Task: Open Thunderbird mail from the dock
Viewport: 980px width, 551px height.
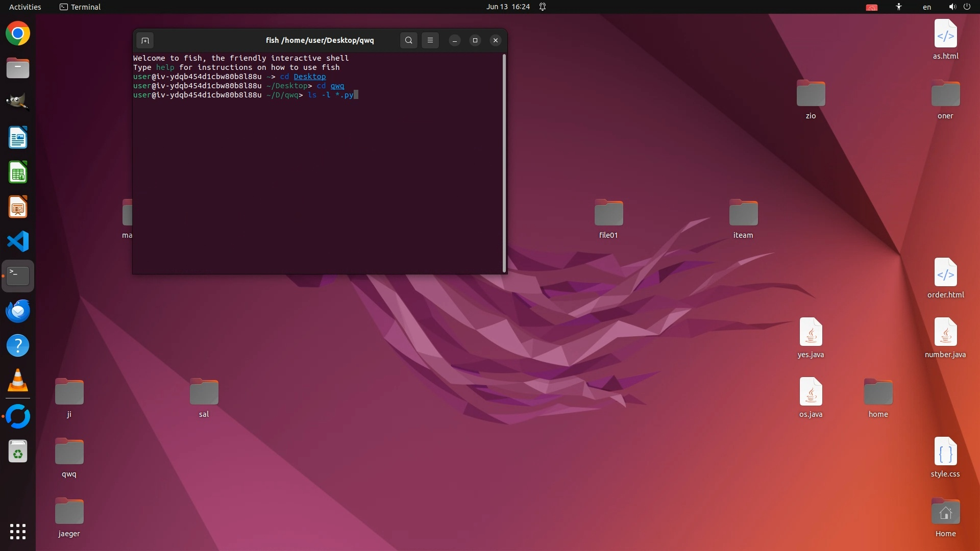Action: click(18, 311)
